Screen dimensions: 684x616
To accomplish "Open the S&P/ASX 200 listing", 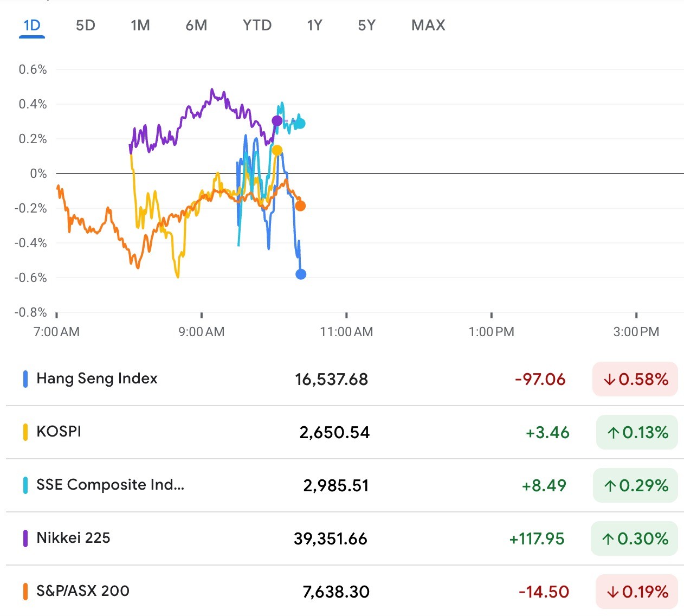I will pos(83,591).
